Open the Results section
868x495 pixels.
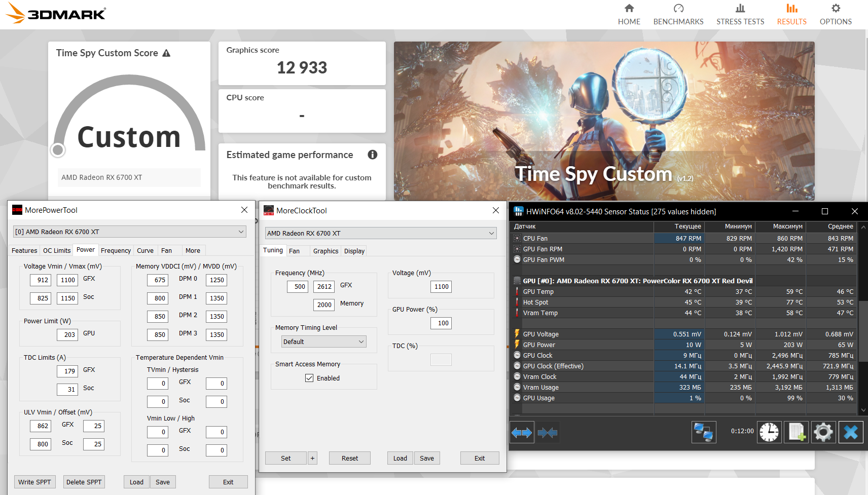(791, 14)
